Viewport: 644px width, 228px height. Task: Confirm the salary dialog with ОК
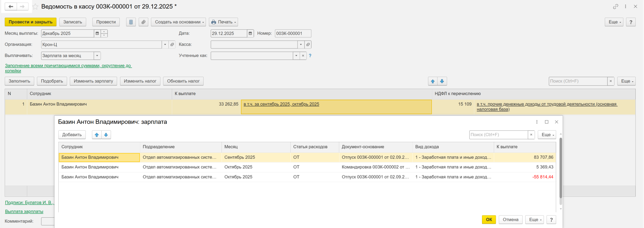coord(489,220)
